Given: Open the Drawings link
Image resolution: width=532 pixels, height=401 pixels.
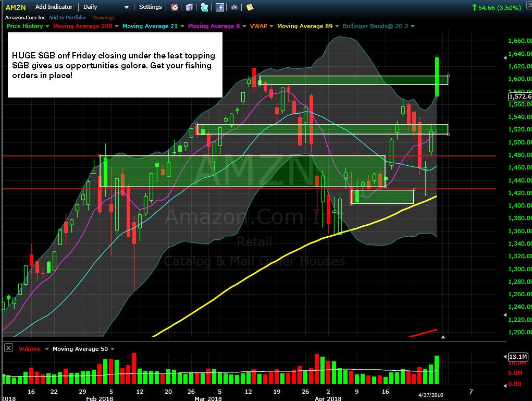Looking at the screenshot, I should [103, 18].
